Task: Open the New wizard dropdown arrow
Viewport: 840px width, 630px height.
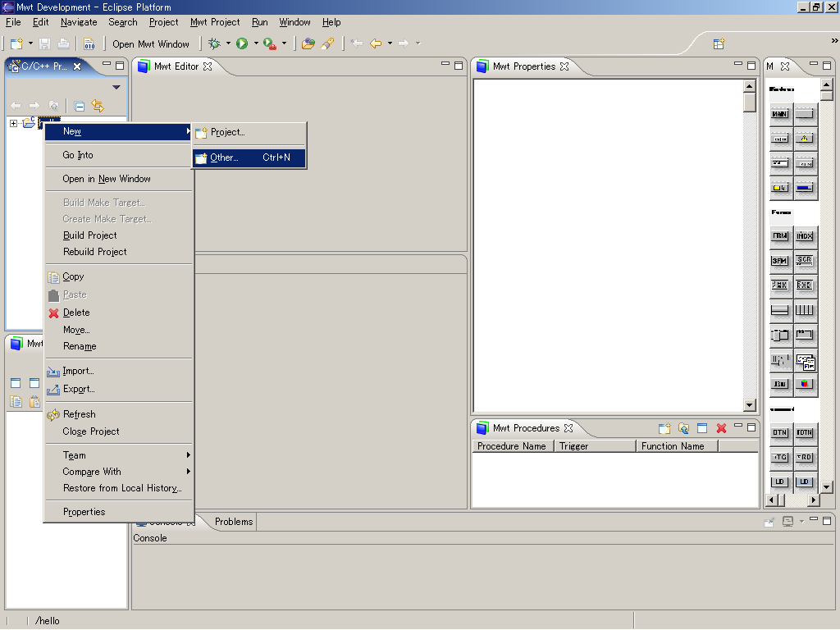Action: [x=30, y=43]
